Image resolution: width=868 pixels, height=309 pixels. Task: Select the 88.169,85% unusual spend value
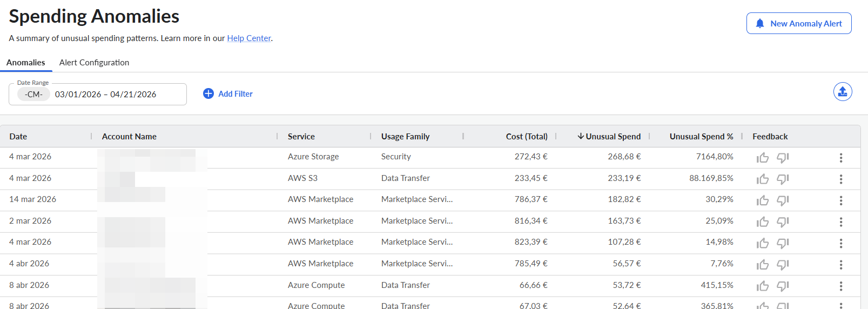(711, 178)
